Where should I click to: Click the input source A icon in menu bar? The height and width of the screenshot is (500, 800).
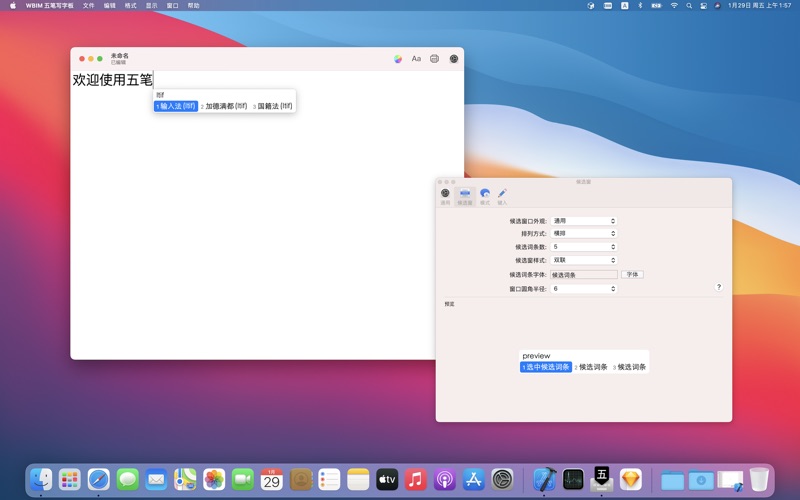(x=624, y=6)
